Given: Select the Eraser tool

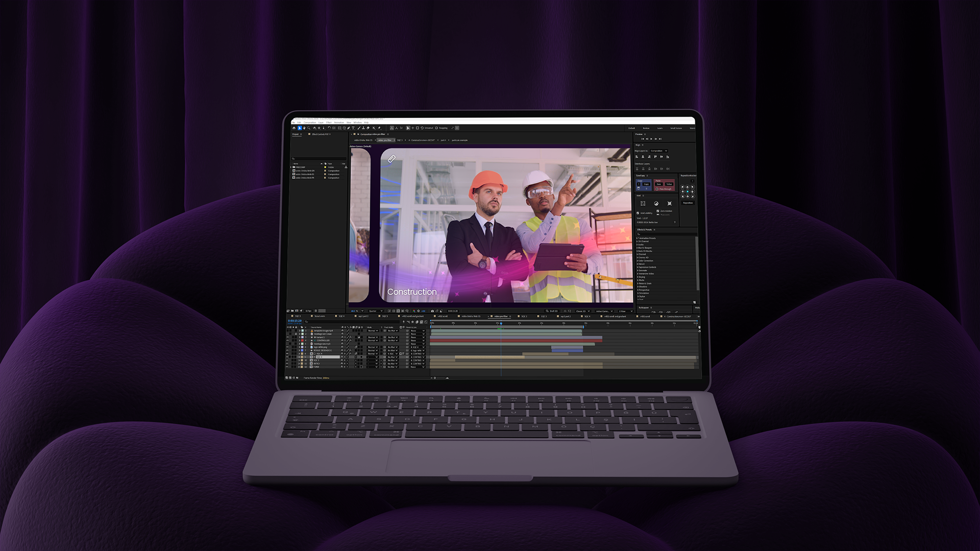Looking at the screenshot, I should 368,128.
